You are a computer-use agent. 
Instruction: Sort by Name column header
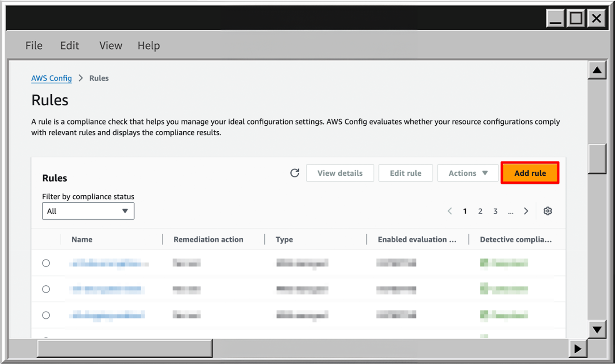coord(82,239)
